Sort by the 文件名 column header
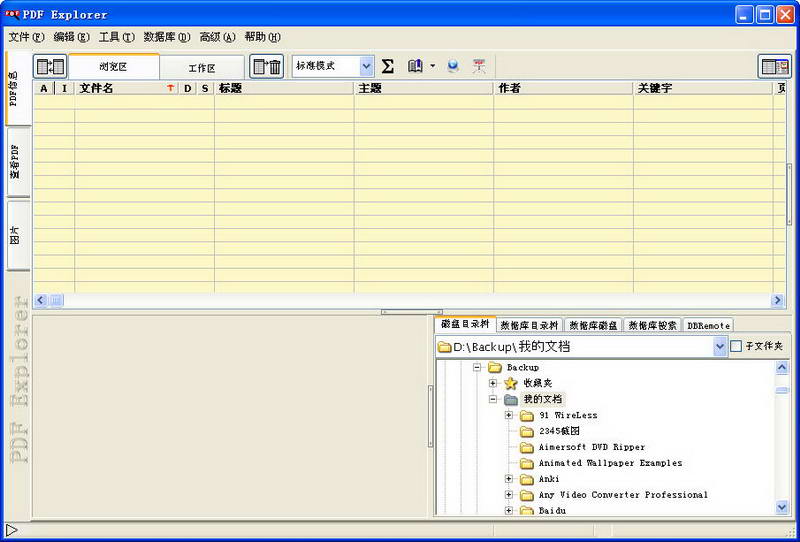Viewport: 800px width, 542px height. 127,88
